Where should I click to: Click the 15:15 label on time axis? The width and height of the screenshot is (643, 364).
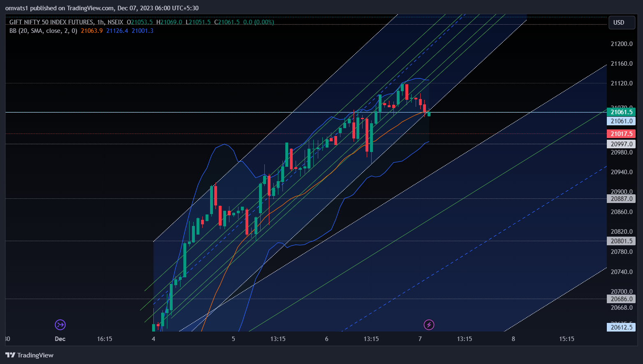click(567, 339)
